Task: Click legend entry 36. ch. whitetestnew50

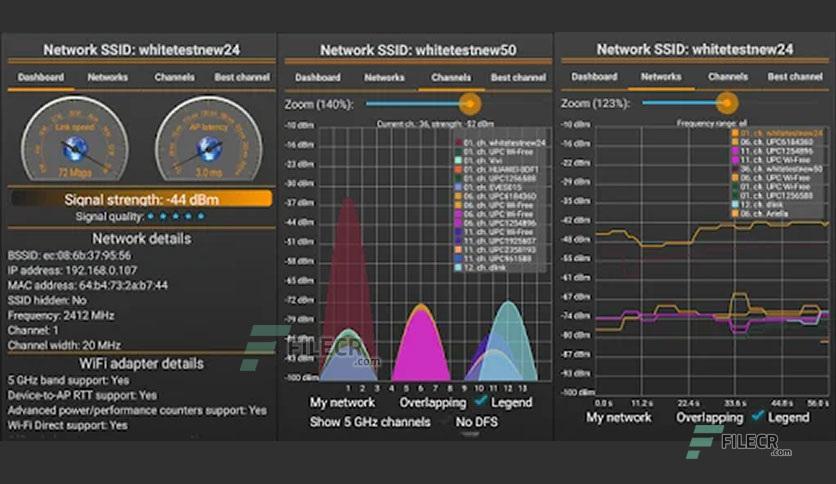Action: click(781, 169)
